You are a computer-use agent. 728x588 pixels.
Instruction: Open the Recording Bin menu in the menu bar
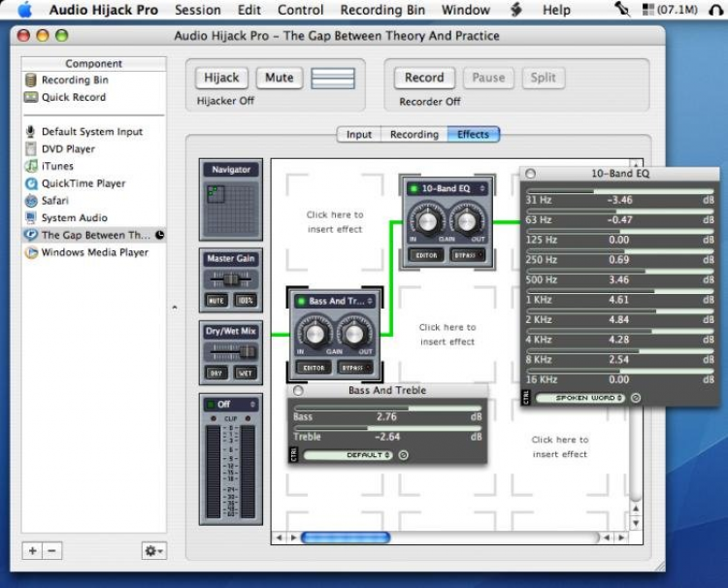(382, 10)
